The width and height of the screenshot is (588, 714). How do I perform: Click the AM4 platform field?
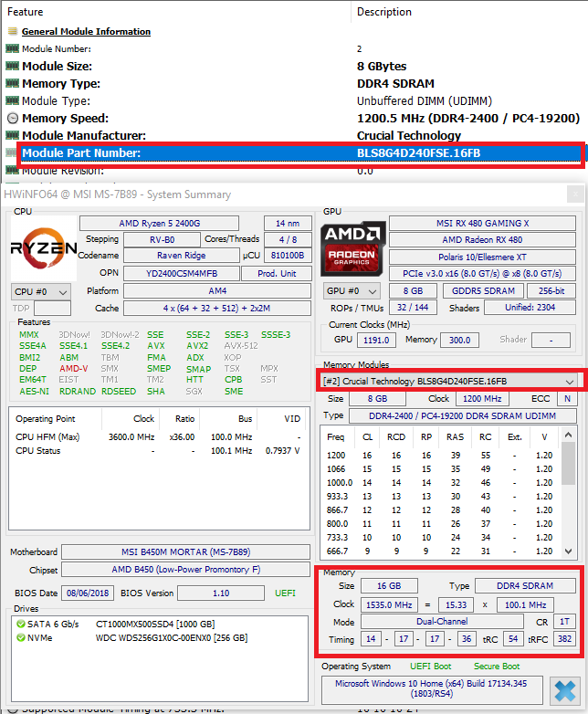(217, 290)
